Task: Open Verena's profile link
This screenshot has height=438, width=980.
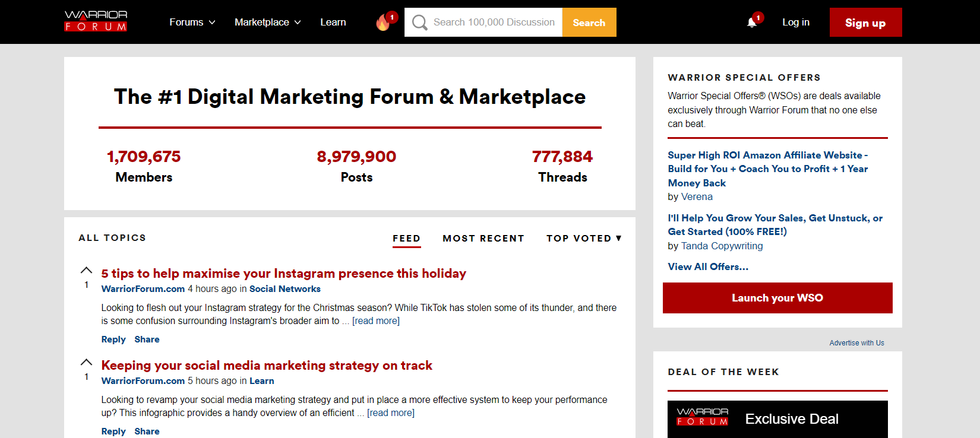Action: tap(697, 197)
